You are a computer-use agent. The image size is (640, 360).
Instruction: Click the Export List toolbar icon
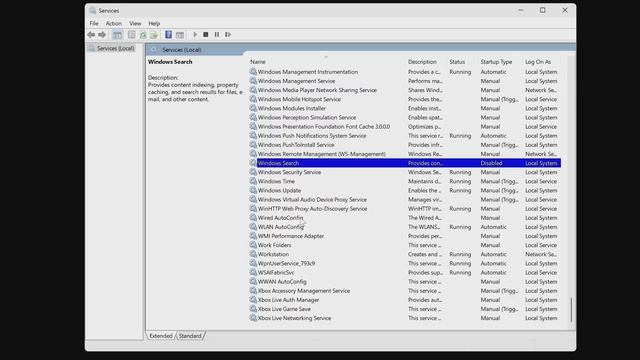click(x=153, y=35)
